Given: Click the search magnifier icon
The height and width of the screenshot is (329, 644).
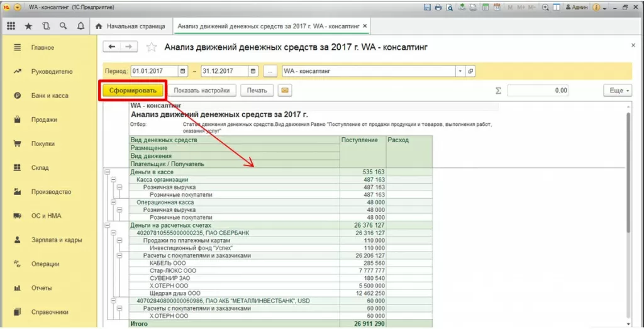Looking at the screenshot, I should click(63, 26).
